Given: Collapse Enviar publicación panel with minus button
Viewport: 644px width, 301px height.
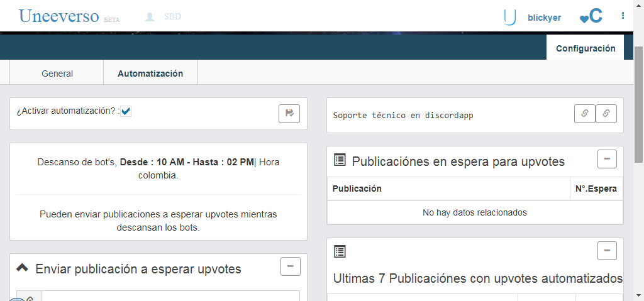Looking at the screenshot, I should [x=291, y=266].
